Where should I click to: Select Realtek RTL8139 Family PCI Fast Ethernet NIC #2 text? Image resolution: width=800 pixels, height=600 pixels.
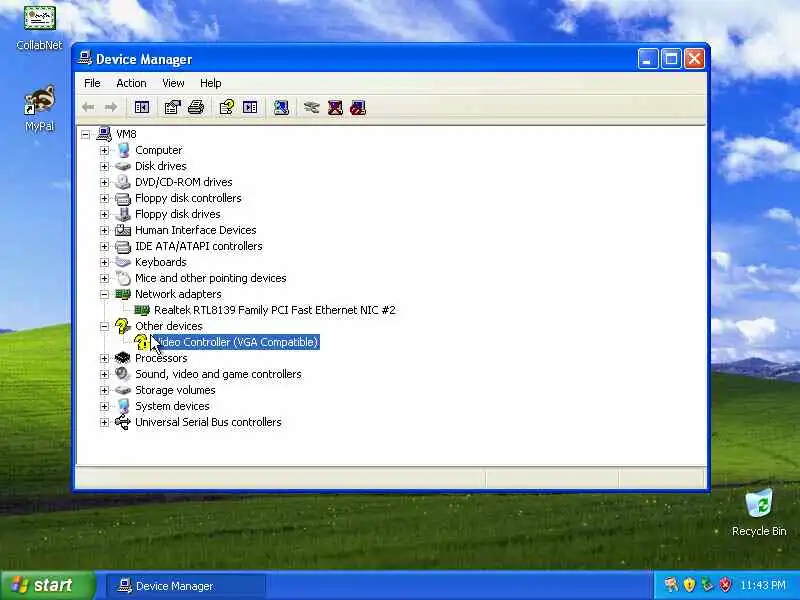click(274, 310)
